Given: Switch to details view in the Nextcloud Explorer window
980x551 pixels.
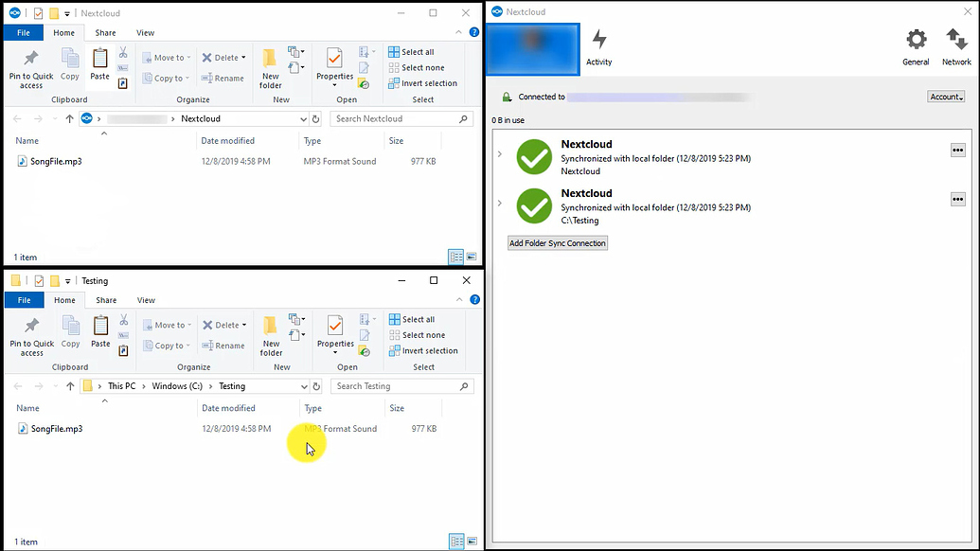Looking at the screenshot, I should (x=455, y=257).
